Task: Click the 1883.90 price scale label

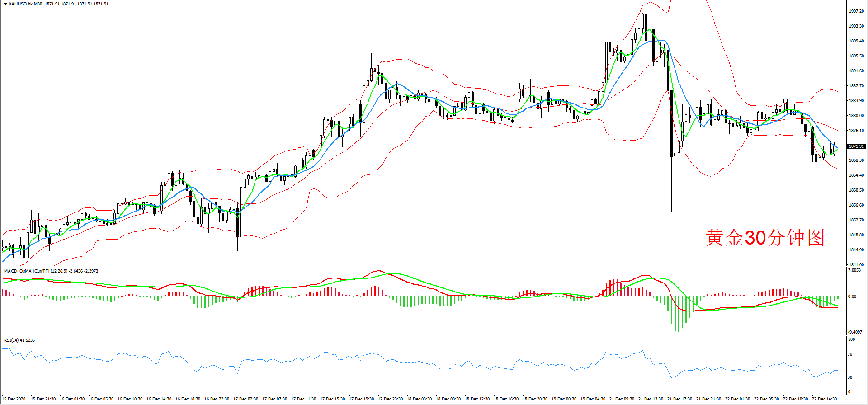Action: point(856,101)
